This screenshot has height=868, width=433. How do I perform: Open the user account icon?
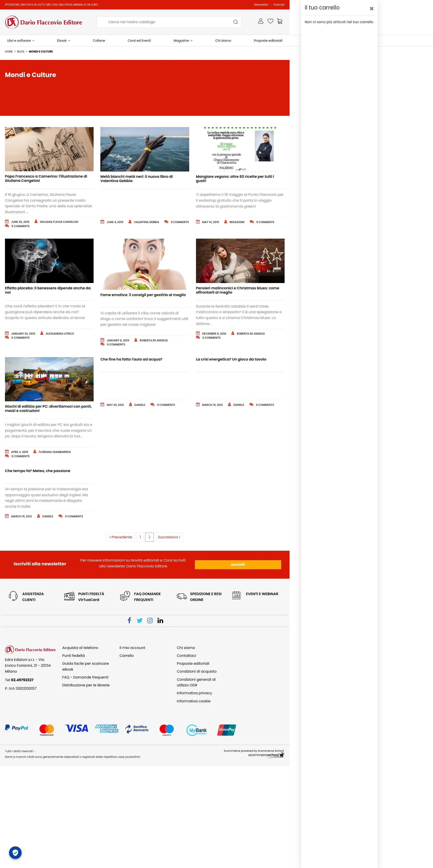[x=261, y=21]
